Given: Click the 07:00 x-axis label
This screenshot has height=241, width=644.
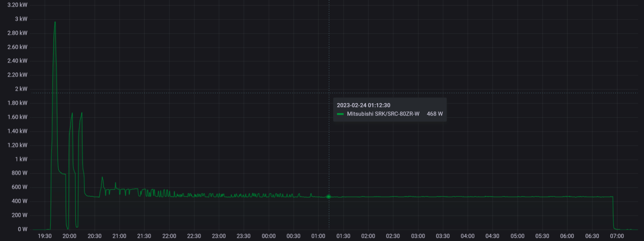Looking at the screenshot, I should pos(617,236).
